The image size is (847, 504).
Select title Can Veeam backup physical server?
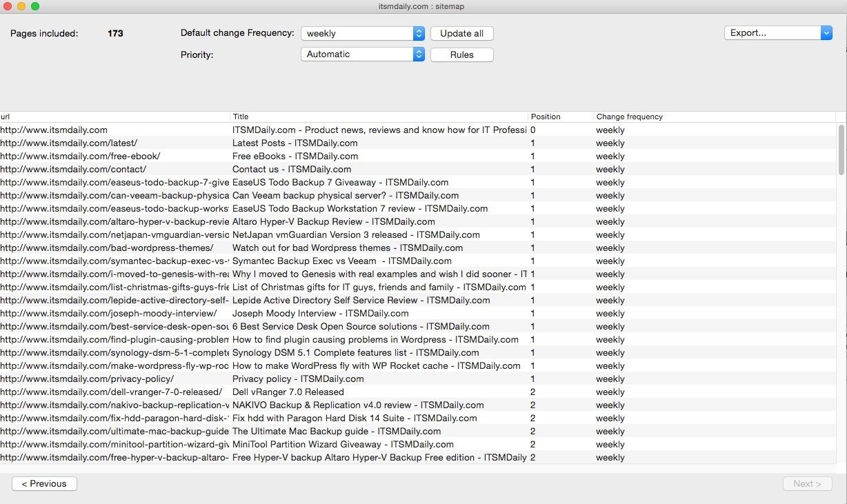click(x=346, y=195)
